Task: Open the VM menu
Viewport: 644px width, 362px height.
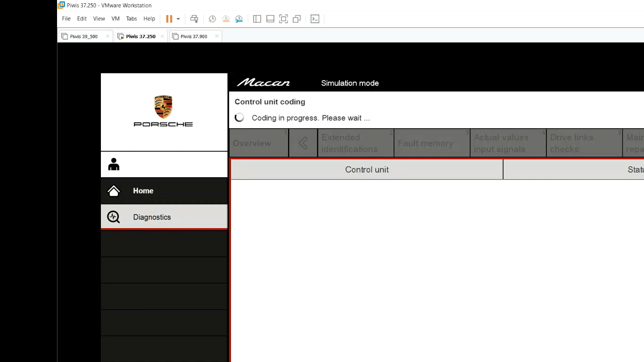Action: click(x=116, y=19)
